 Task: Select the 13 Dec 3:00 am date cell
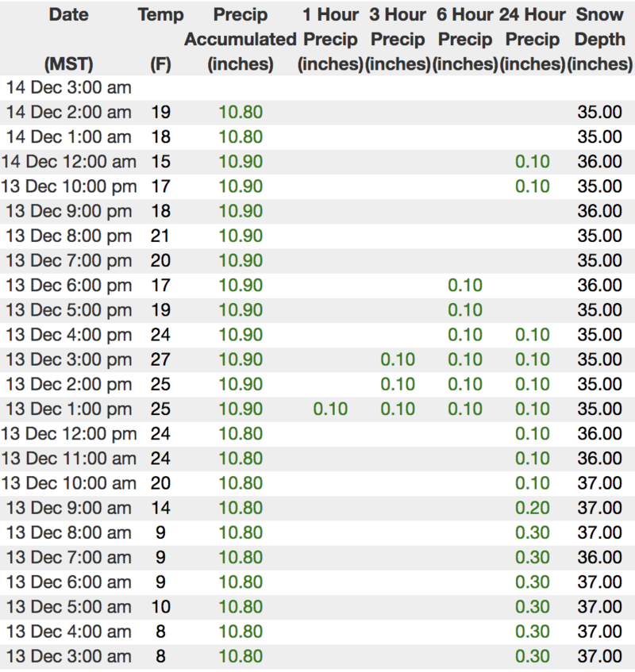68,657
